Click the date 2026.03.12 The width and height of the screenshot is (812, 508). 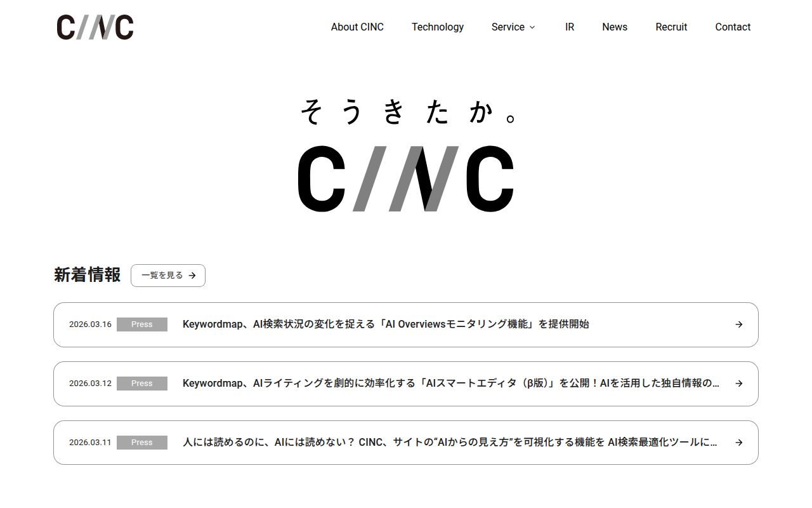pos(90,384)
